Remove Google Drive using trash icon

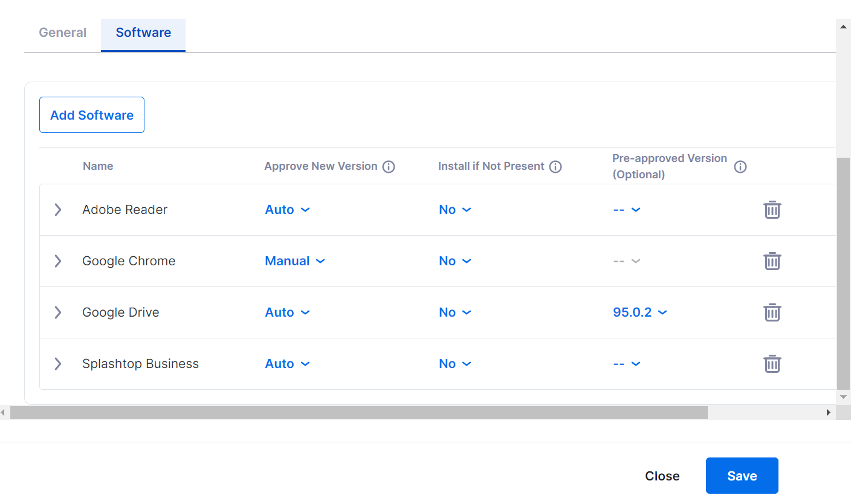772,312
